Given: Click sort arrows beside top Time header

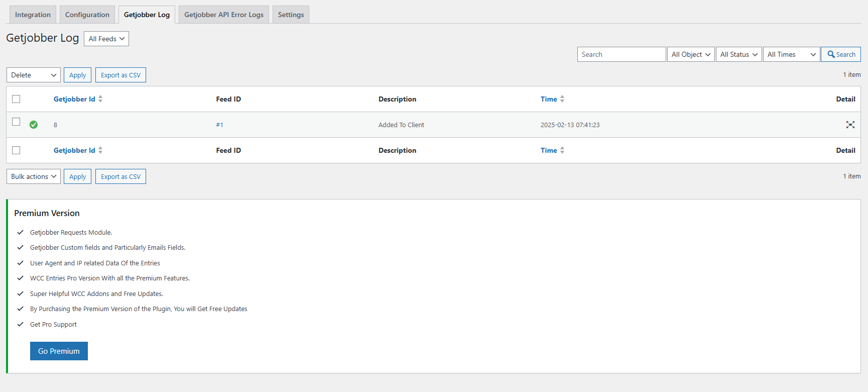Looking at the screenshot, I should point(562,99).
